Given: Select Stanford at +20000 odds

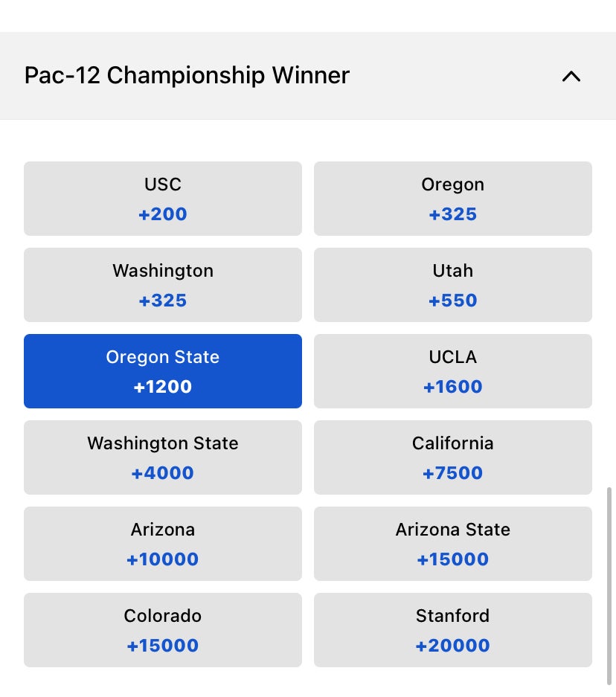Looking at the screenshot, I should coord(452,630).
